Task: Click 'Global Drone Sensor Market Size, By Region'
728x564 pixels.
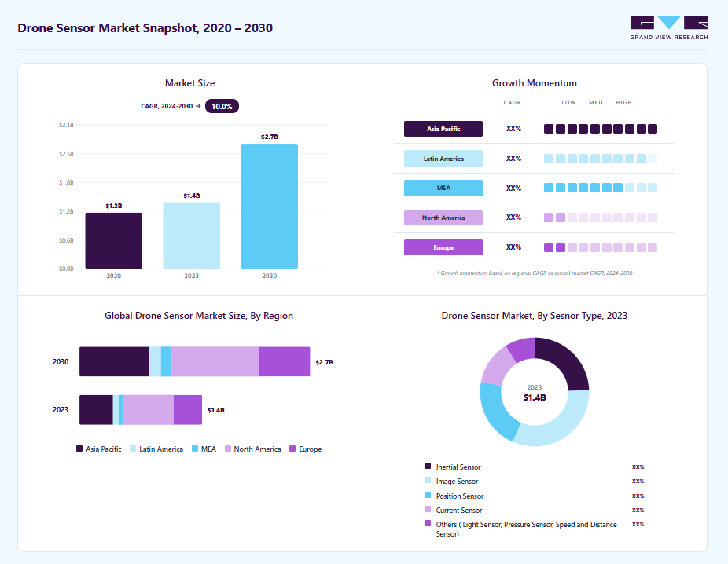Action: [x=199, y=316]
